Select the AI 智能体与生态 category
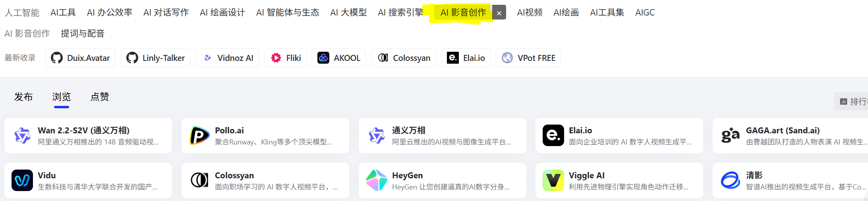 288,13
